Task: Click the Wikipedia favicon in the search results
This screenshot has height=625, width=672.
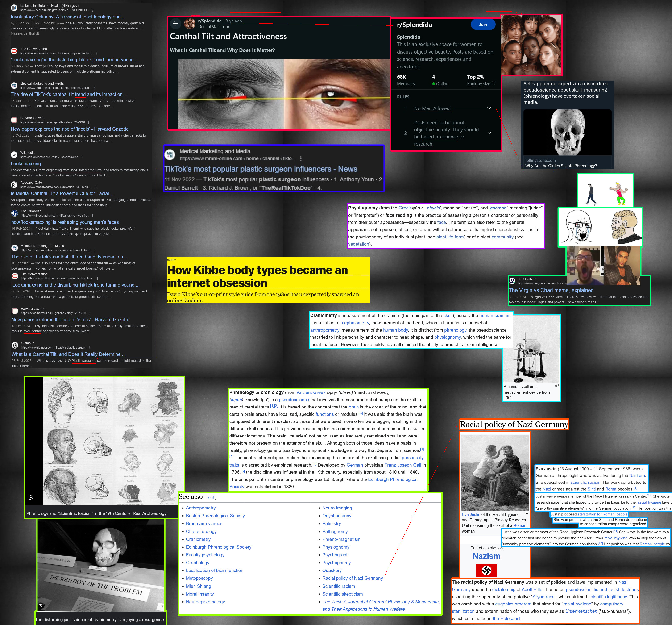Action: (14, 154)
